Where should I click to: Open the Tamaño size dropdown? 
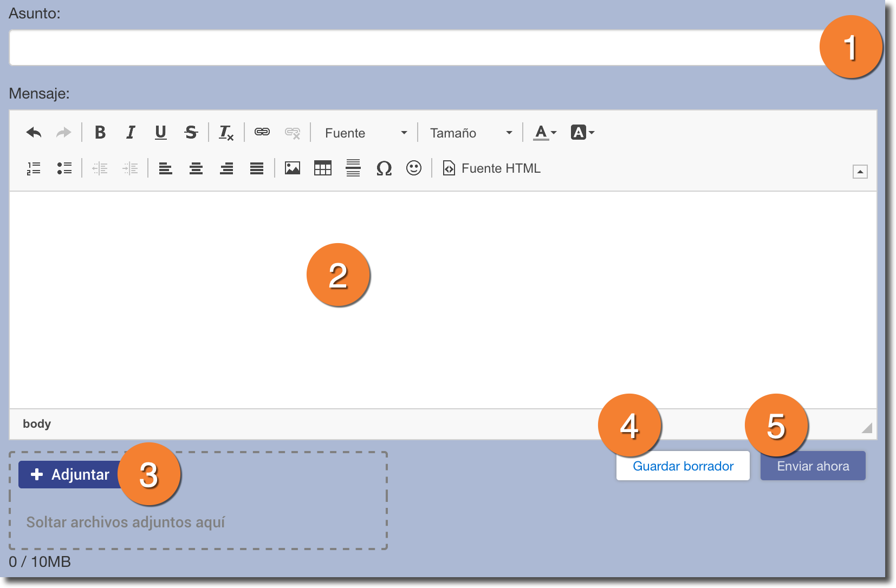(x=470, y=133)
